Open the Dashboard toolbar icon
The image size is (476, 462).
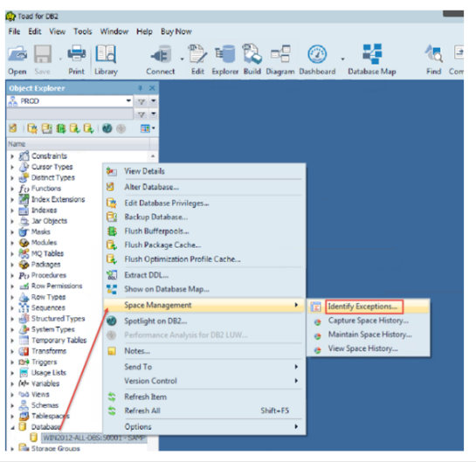tap(317, 59)
